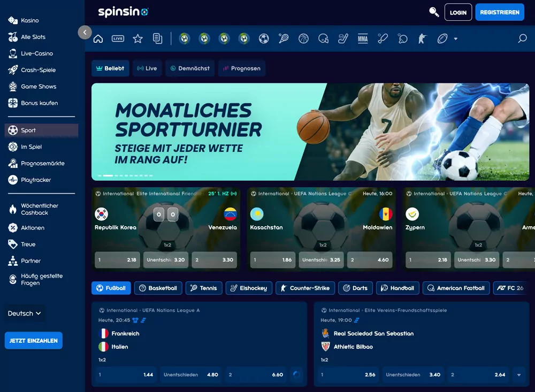
Task: Expand more sports dropdown arrow
Action: coord(455,39)
